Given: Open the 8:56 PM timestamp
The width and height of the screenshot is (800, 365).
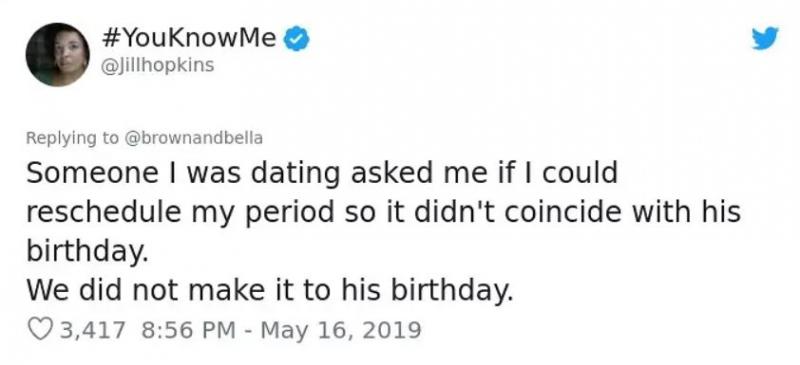Looking at the screenshot, I should [x=188, y=330].
